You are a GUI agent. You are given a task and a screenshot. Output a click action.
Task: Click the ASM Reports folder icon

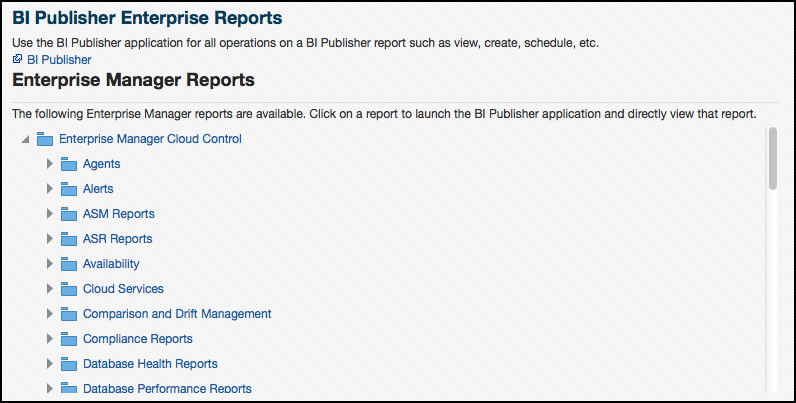(69, 214)
